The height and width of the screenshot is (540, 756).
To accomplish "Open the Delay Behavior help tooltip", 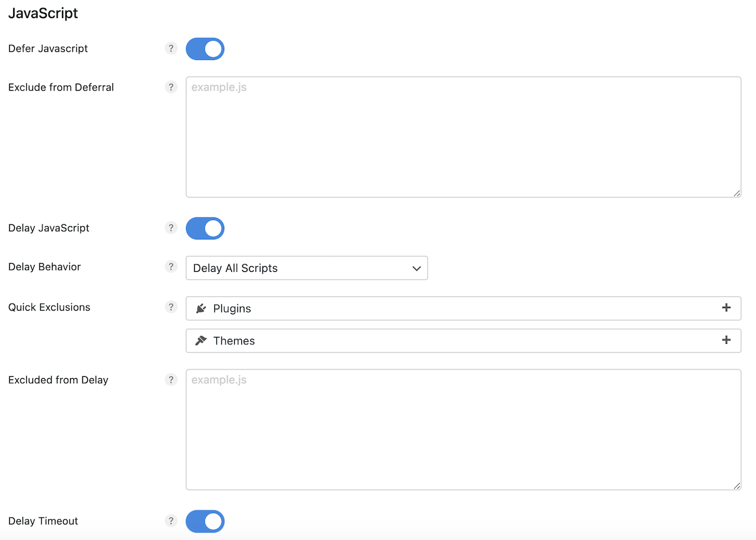I will coord(171,266).
